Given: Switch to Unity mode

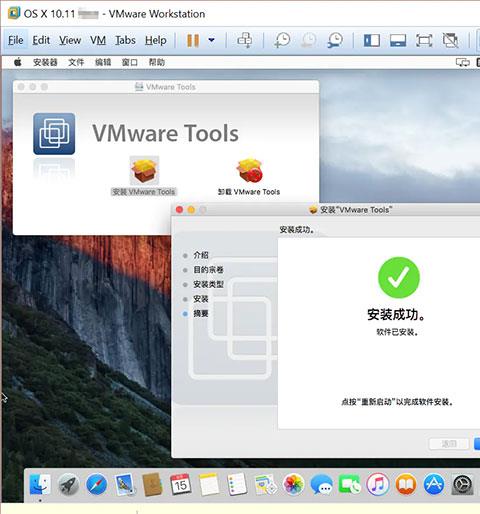Looking at the screenshot, I should (x=450, y=40).
